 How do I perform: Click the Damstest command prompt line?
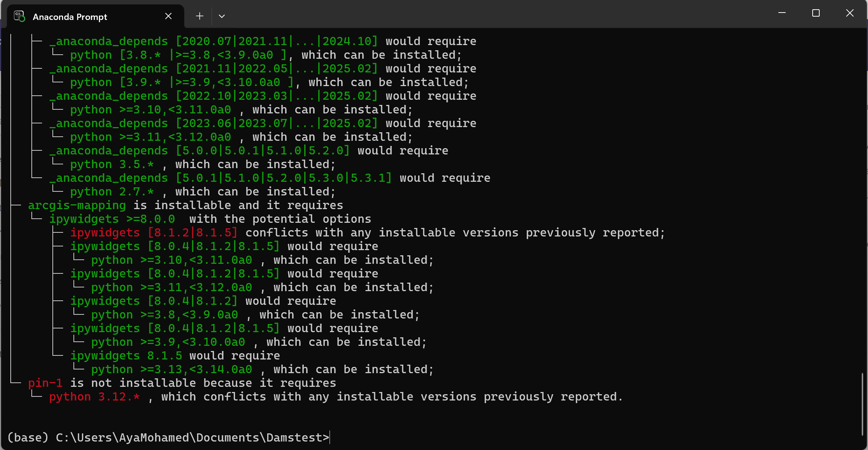(x=168, y=437)
